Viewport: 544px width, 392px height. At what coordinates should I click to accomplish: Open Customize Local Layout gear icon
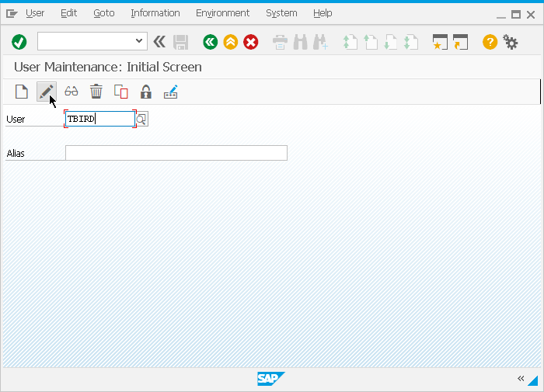(511, 42)
